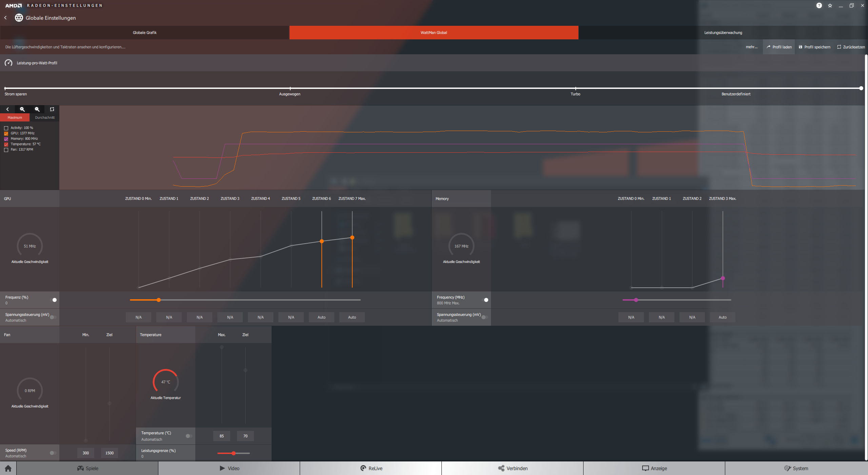Enable the Activity graph checkbox
868x475 pixels.
(x=6, y=128)
